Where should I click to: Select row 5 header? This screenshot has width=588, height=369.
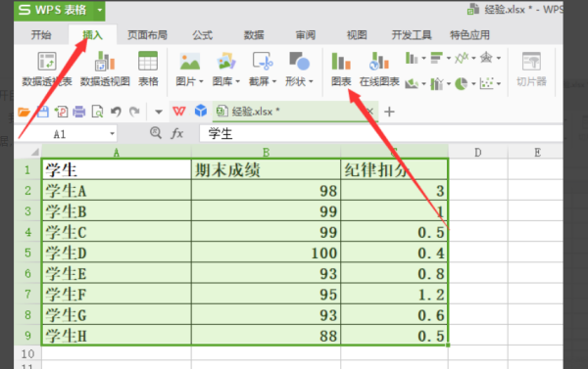27,253
